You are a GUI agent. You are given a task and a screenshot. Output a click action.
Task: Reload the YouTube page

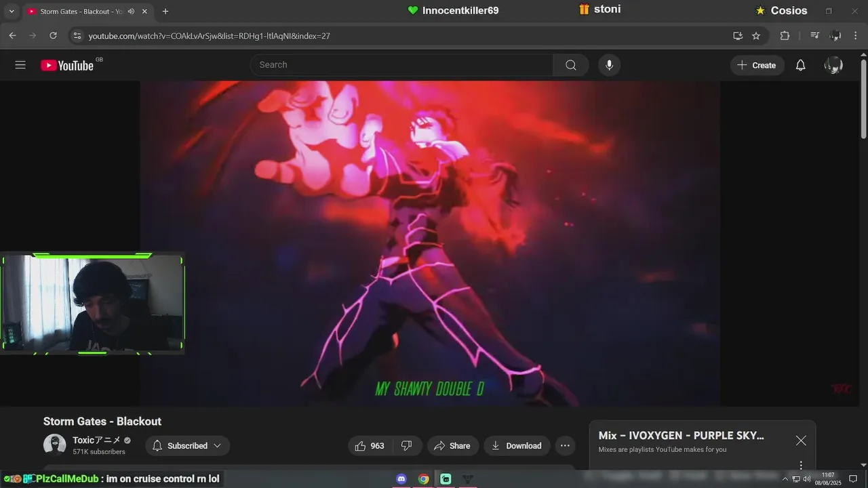[x=53, y=35]
